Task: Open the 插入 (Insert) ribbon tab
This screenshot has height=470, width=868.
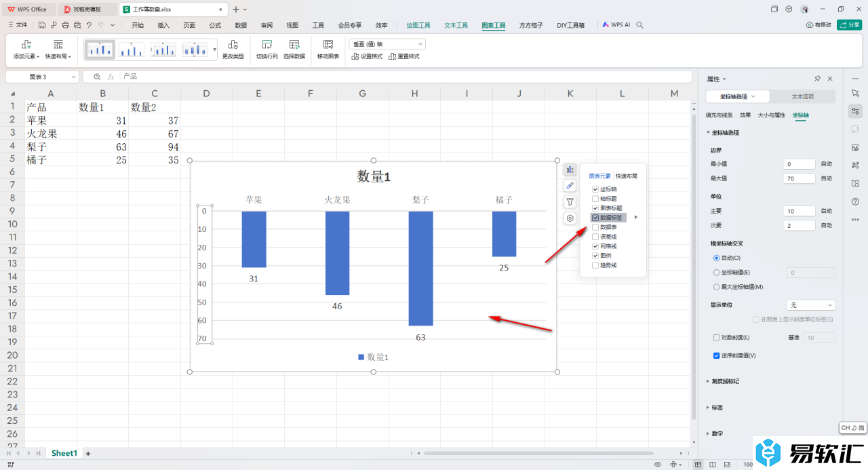Action: point(163,25)
